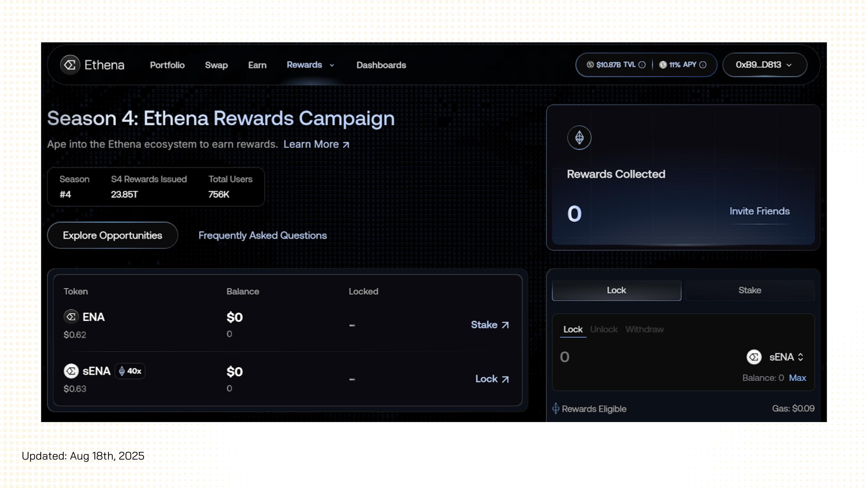The width and height of the screenshot is (868, 488).
Task: Click the Balance: 0 text in lock panel
Action: click(763, 378)
